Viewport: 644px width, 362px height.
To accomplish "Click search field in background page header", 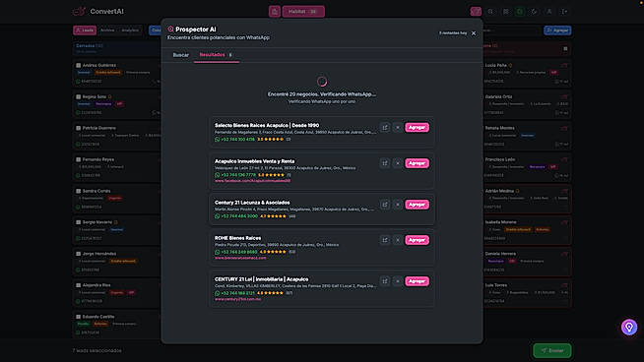I will coord(511,30).
